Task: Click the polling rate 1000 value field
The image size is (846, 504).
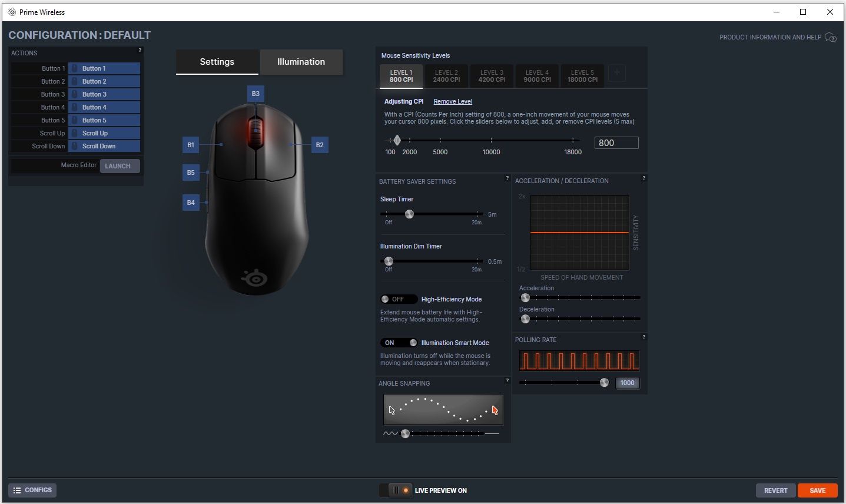Action: click(627, 383)
